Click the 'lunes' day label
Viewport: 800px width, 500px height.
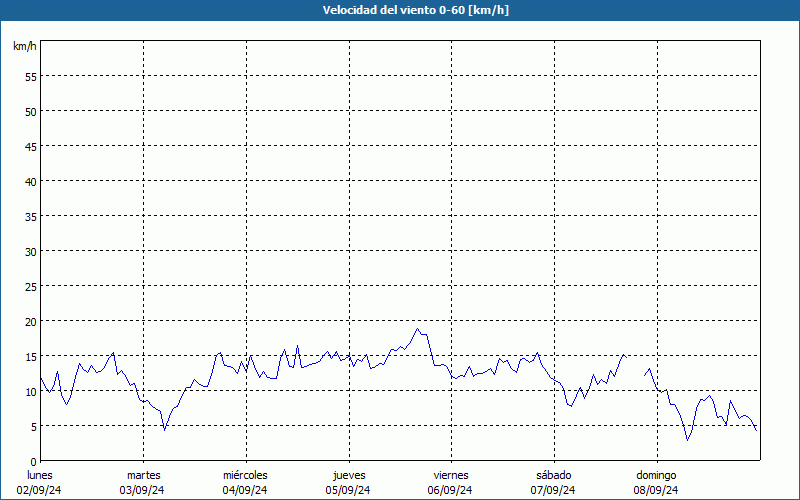point(40,475)
